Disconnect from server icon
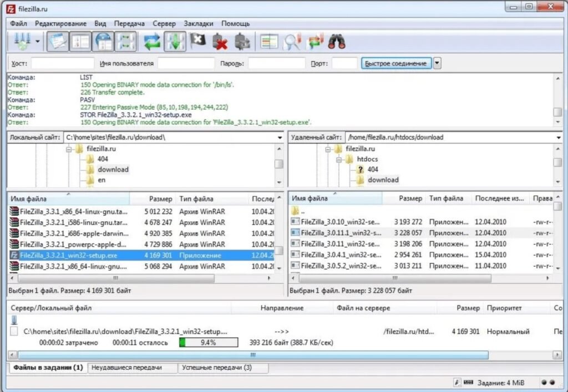Image resolution: width=568 pixels, height=392 pixels. click(220, 42)
